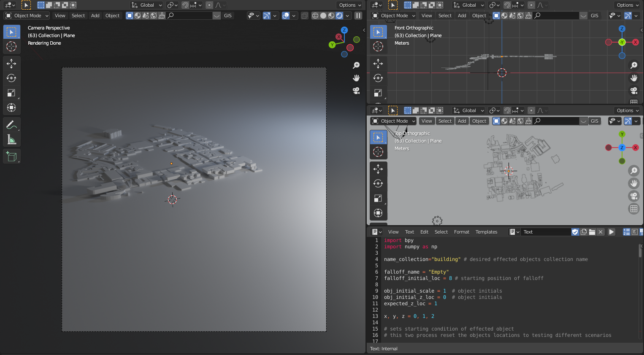The width and height of the screenshot is (644, 355).
Task: Open View menu in Camera Perspective viewport
Action: pos(60,16)
